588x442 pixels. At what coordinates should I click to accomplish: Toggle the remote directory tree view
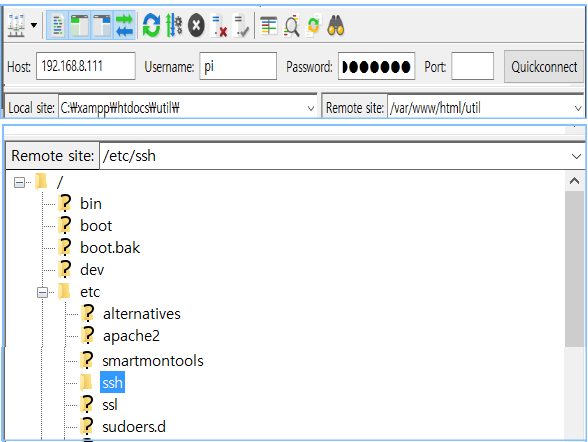point(102,25)
